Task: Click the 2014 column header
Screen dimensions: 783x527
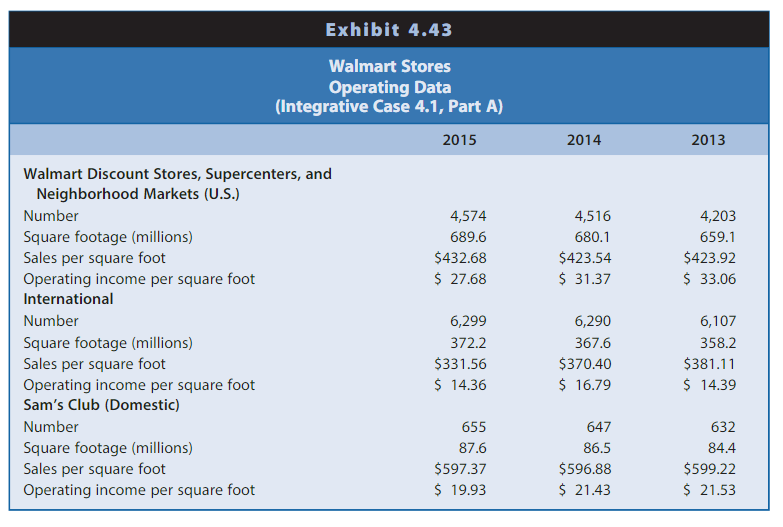Action: pos(584,140)
